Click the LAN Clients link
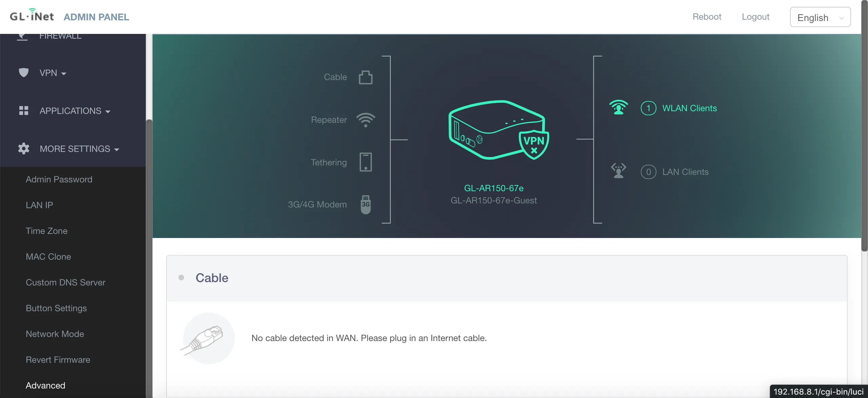Viewport: 868px width, 398px height. click(x=686, y=172)
